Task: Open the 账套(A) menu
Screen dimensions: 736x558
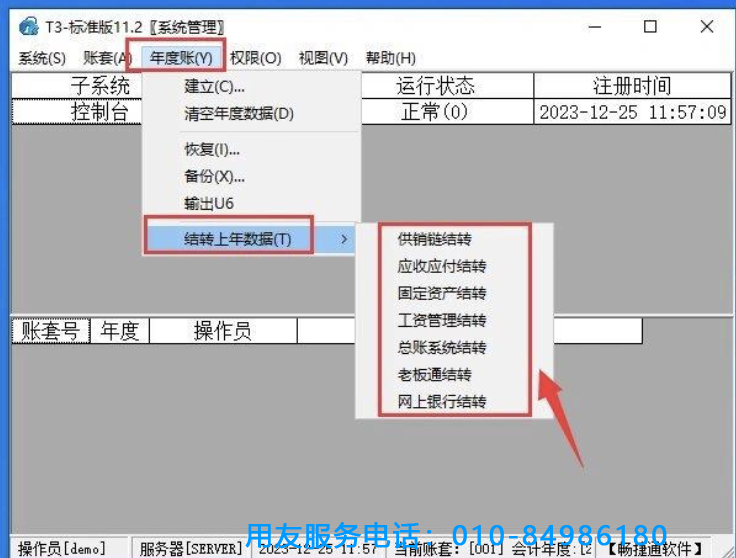Action: pos(107,58)
